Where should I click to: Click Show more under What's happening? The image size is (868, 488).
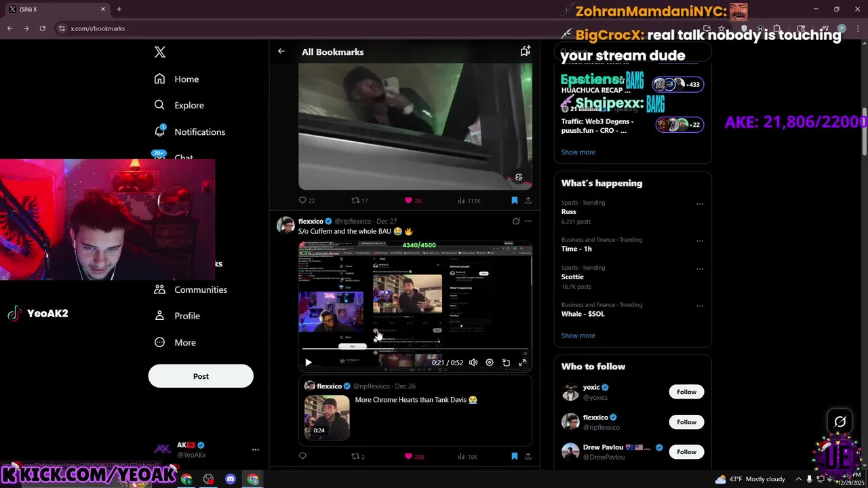click(578, 335)
